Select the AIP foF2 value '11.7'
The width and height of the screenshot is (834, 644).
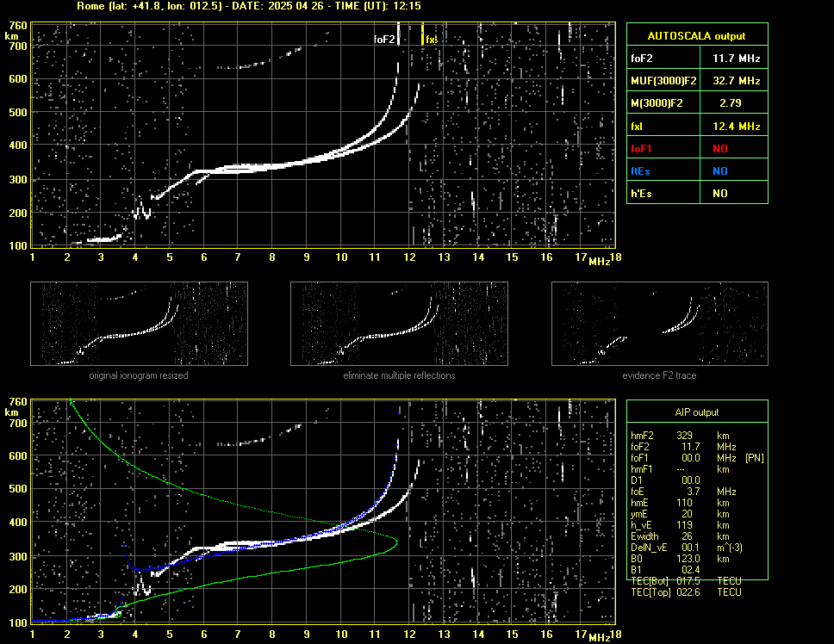[x=691, y=447]
